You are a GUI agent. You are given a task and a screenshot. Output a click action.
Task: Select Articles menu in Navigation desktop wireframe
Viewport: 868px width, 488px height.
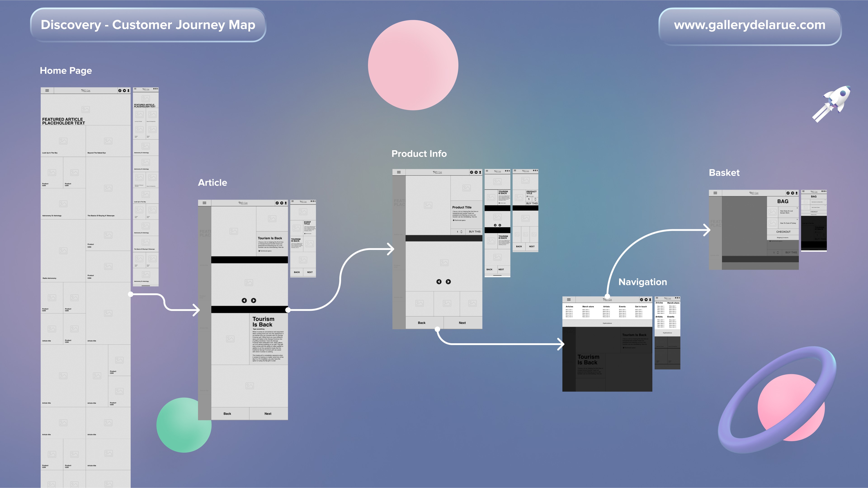pyautogui.click(x=569, y=307)
